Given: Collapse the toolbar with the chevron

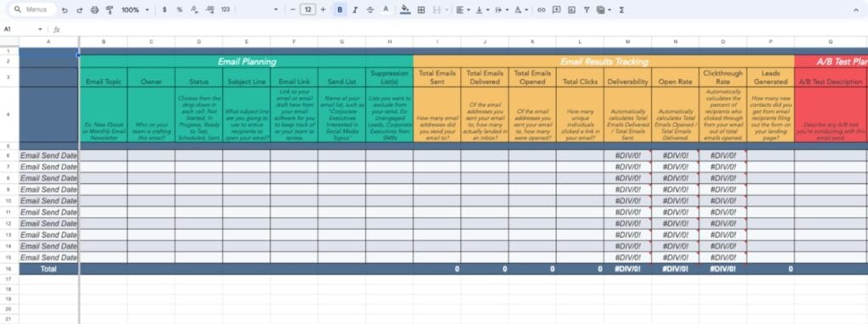Looking at the screenshot, I should click(x=855, y=10).
